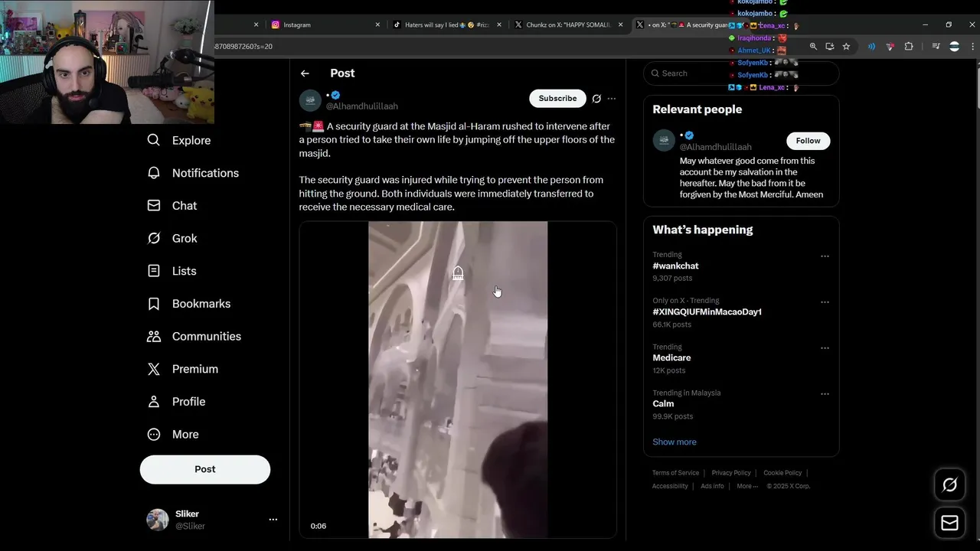The image size is (980, 551).
Task: Click the white Post compose button
Action: click(205, 469)
